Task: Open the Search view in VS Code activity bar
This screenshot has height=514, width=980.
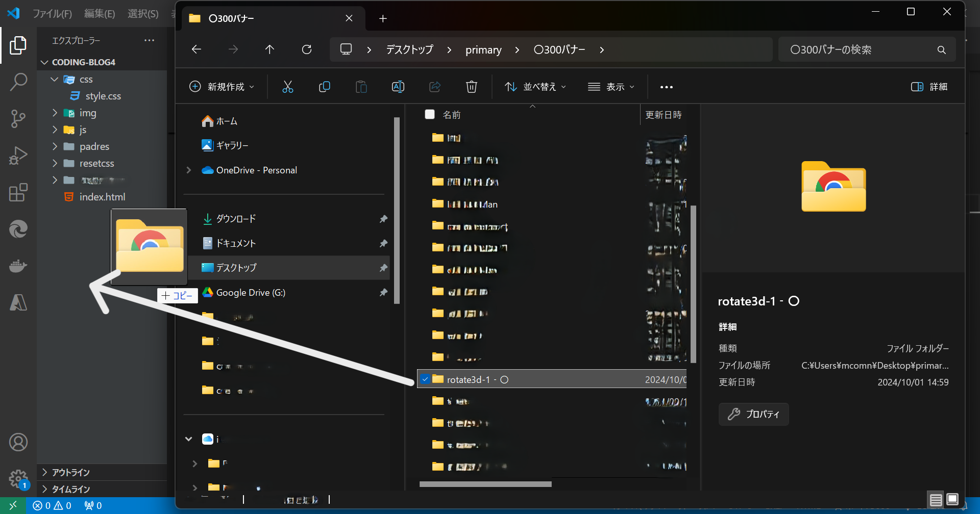Action: pyautogui.click(x=18, y=82)
